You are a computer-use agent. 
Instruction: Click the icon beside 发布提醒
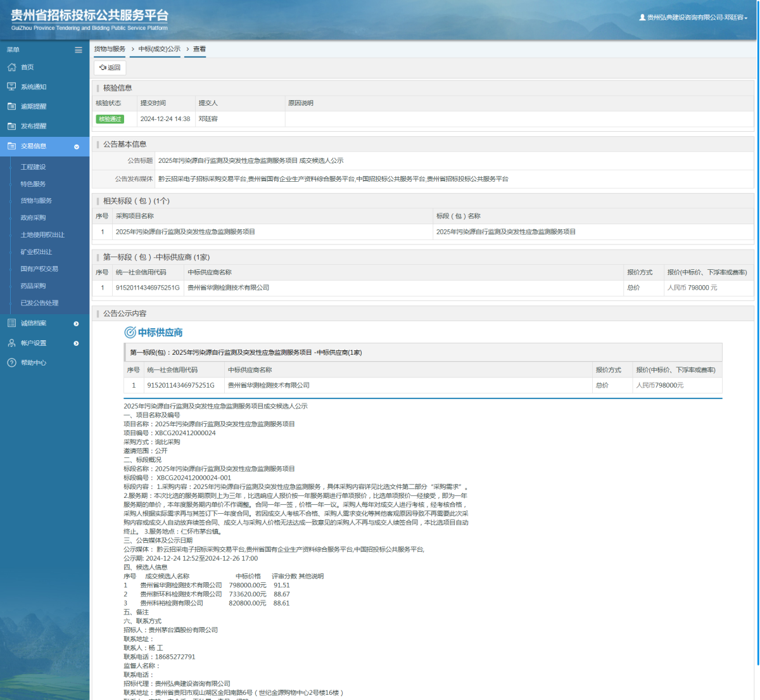pyautogui.click(x=11, y=126)
